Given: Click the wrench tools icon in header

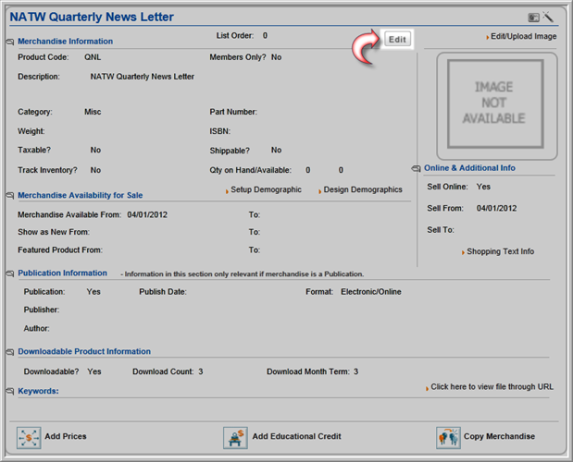Looking at the screenshot, I should coord(548,16).
